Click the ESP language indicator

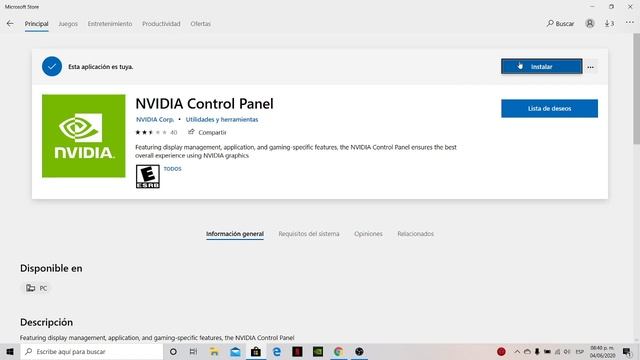580,351
